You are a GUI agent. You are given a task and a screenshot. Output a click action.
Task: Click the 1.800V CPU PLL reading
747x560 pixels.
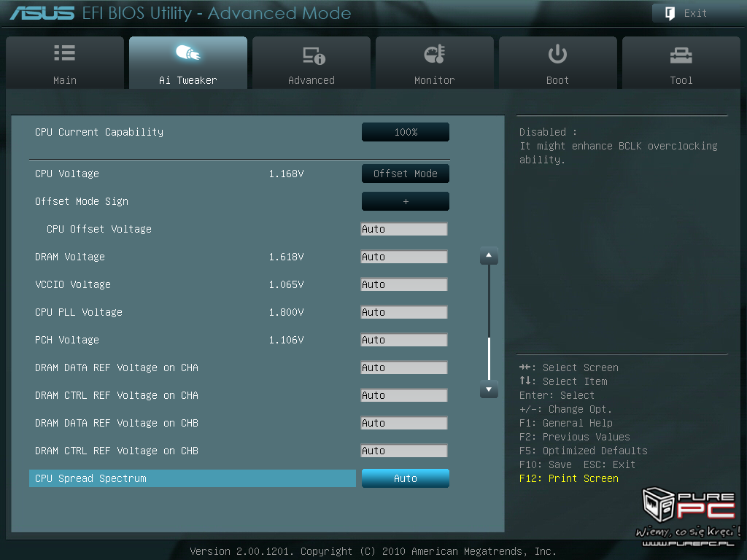click(286, 312)
